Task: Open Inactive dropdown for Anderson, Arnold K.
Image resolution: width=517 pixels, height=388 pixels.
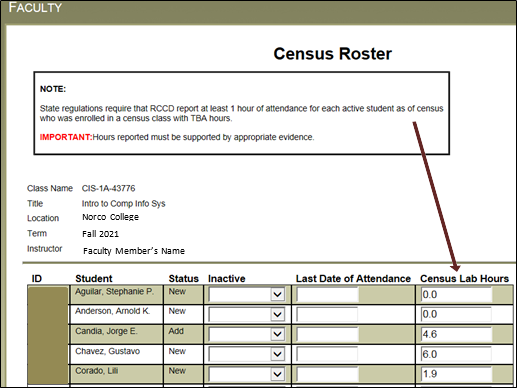Action: click(246, 314)
